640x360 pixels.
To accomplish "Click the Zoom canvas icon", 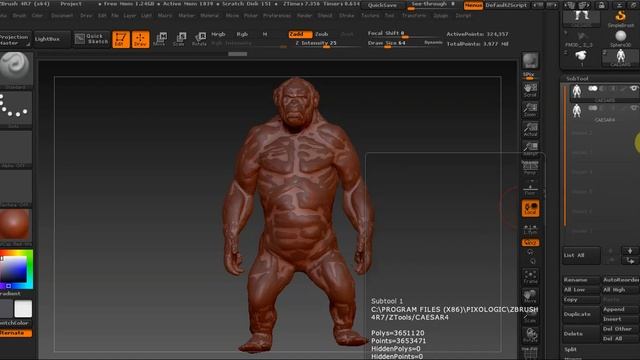I will point(530,110).
